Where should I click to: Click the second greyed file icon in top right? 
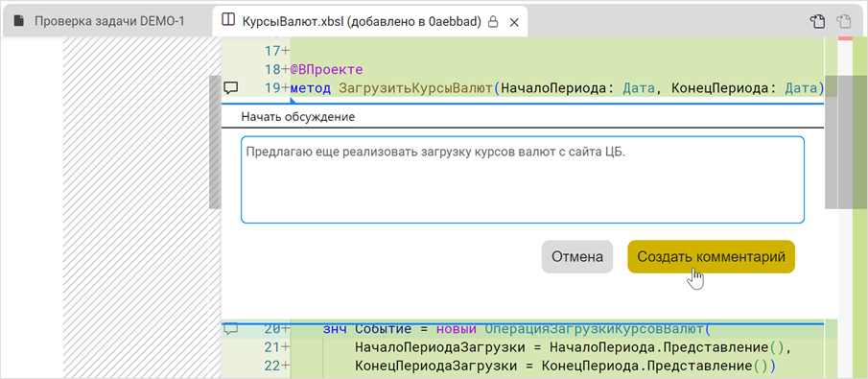click(x=843, y=22)
